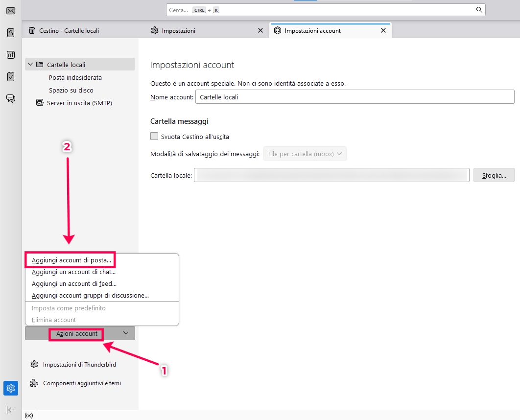The image size is (520, 420).
Task: Enable Svuota Cestino all'uscita checkbox
Action: (x=154, y=136)
